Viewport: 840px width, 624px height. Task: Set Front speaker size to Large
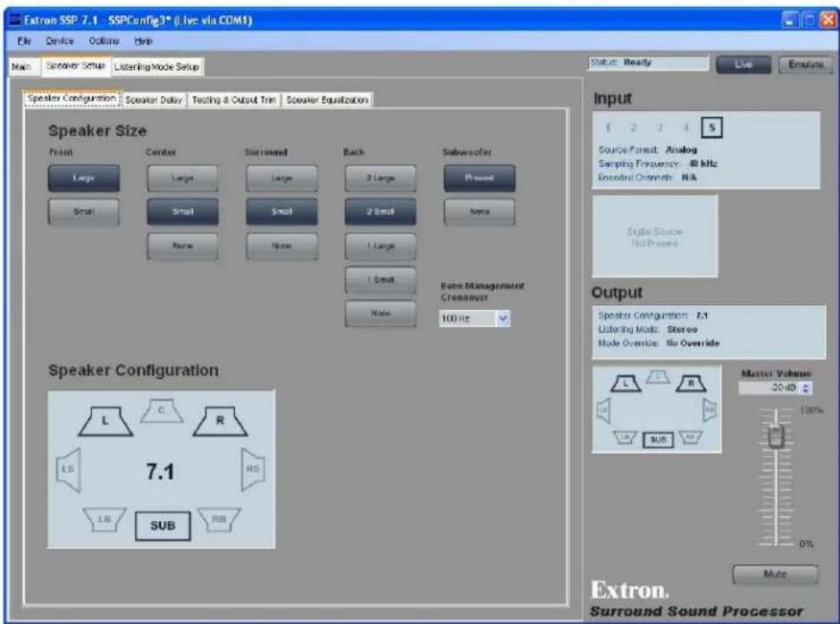[x=84, y=178]
